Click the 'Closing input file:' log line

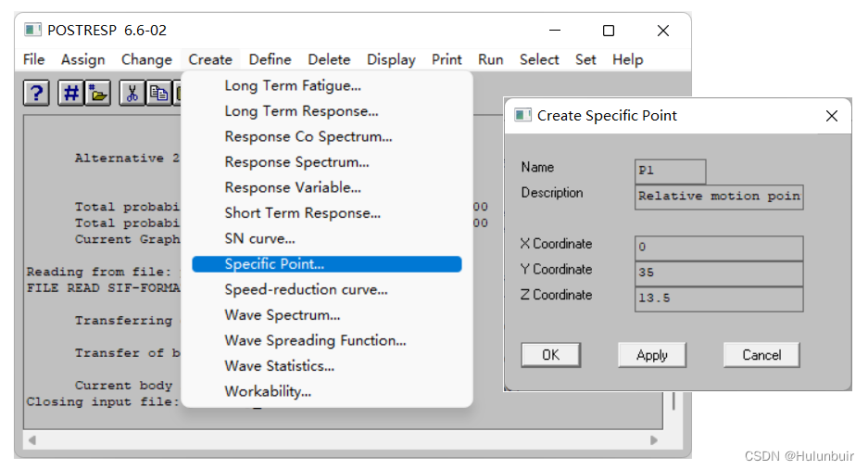(104, 401)
